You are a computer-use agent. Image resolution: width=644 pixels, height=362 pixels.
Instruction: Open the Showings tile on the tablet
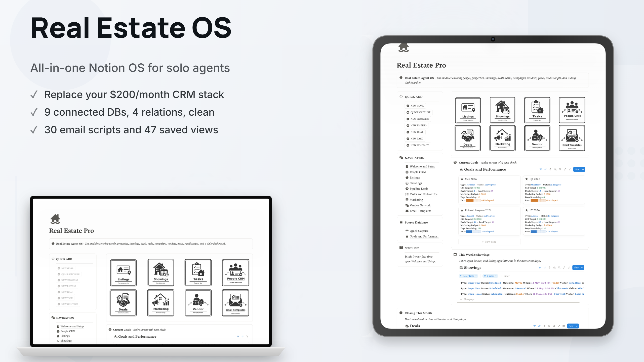pyautogui.click(x=502, y=110)
